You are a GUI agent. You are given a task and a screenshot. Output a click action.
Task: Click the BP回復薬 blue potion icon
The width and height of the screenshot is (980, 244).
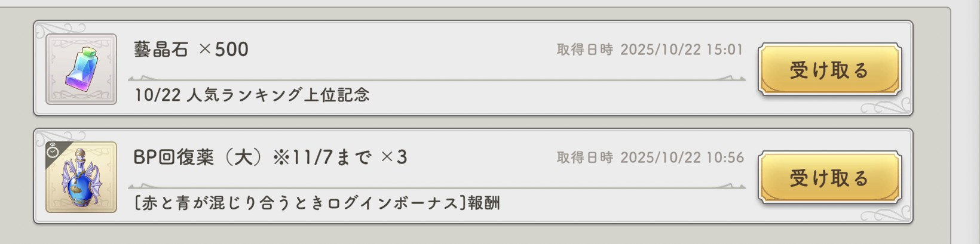(81, 177)
